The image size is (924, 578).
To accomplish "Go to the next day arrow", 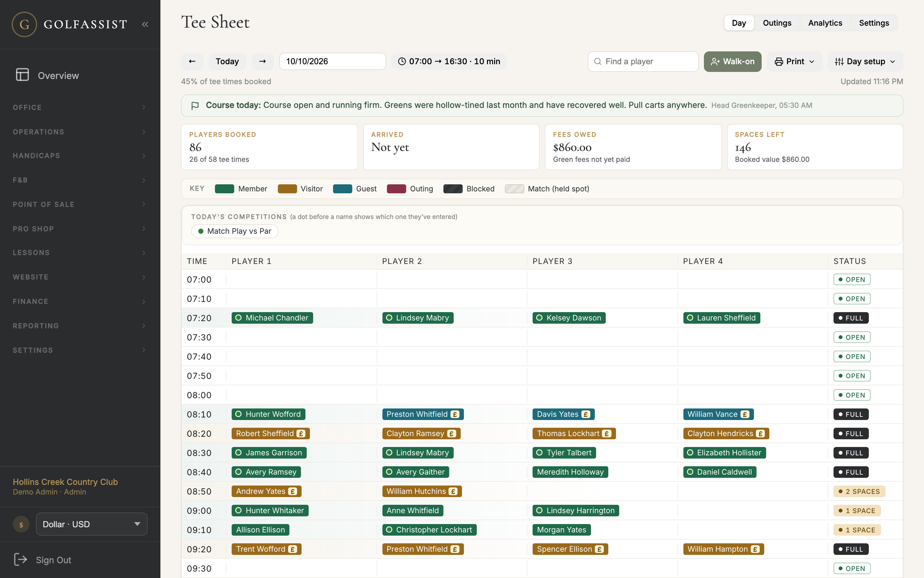I will click(x=262, y=62).
